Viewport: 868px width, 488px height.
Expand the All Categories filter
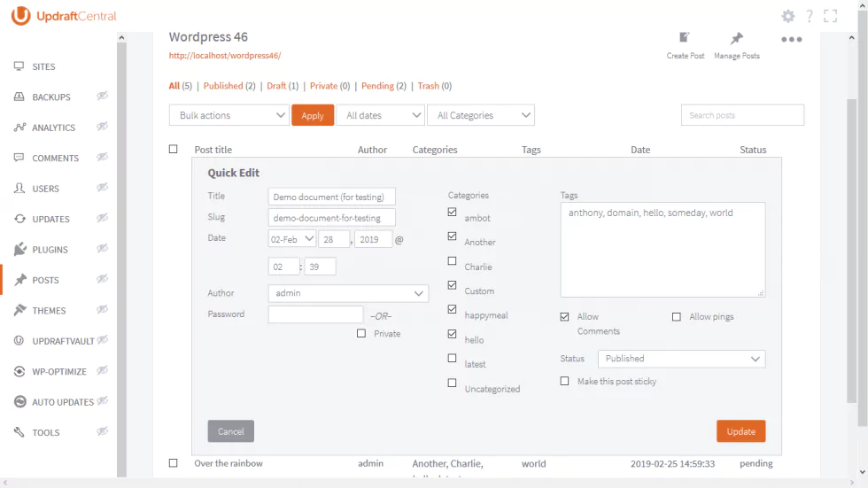tap(481, 115)
